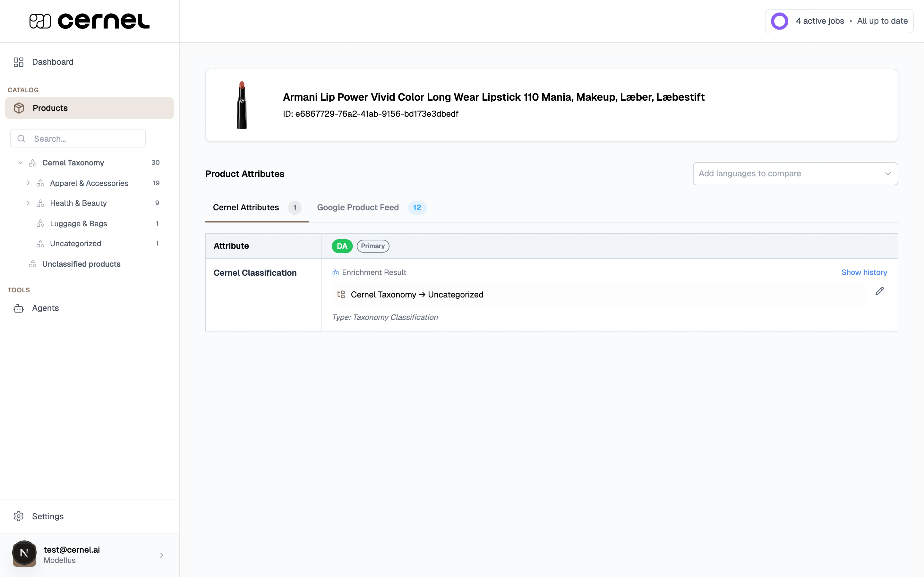Open Agents from the Tools section
The height and width of the screenshot is (577, 924).
[x=45, y=308]
